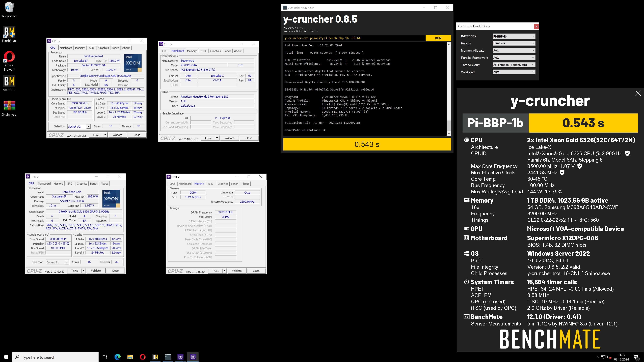
Task: Click the yellow RUN button
Action: pyautogui.click(x=438, y=38)
